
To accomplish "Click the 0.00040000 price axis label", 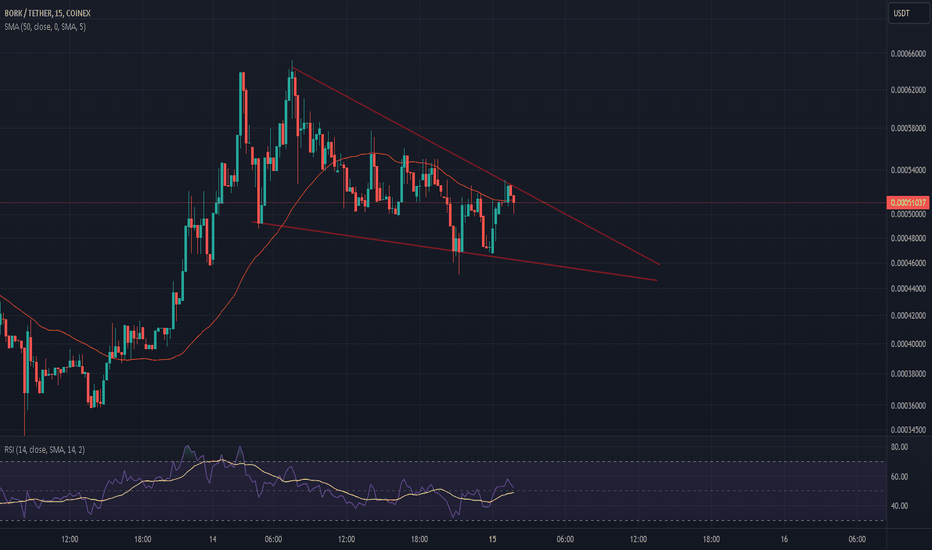I will [908, 344].
